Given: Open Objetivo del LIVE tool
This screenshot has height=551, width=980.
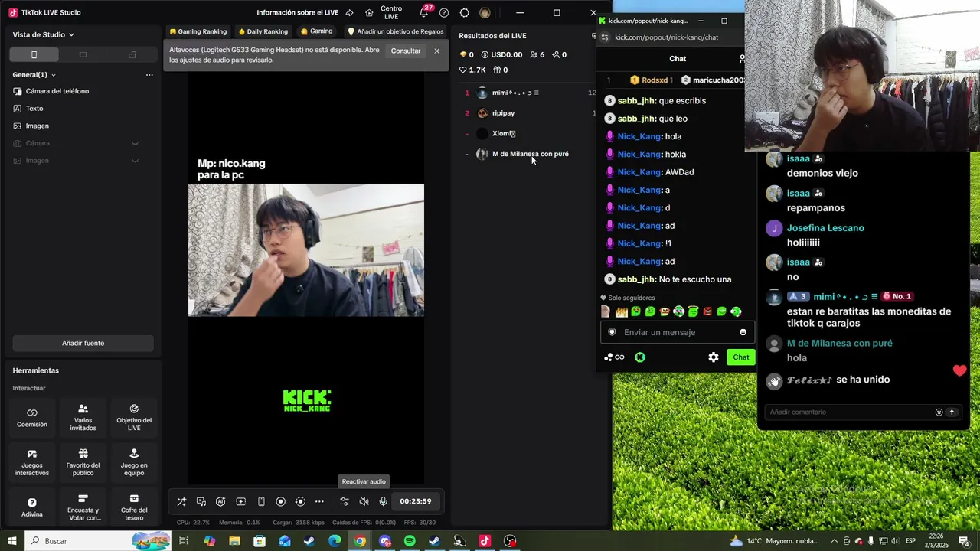Looking at the screenshot, I should 134,417.
